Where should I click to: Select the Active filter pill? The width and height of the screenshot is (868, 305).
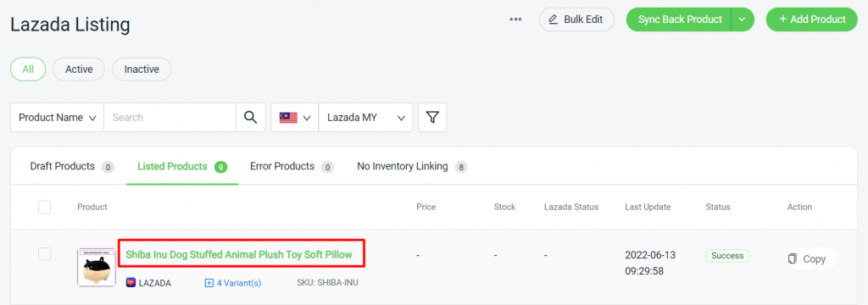pyautogui.click(x=79, y=69)
